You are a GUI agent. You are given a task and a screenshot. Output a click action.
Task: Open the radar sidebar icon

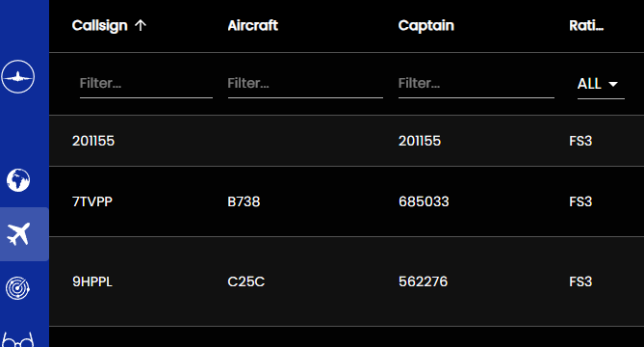pyautogui.click(x=17, y=288)
